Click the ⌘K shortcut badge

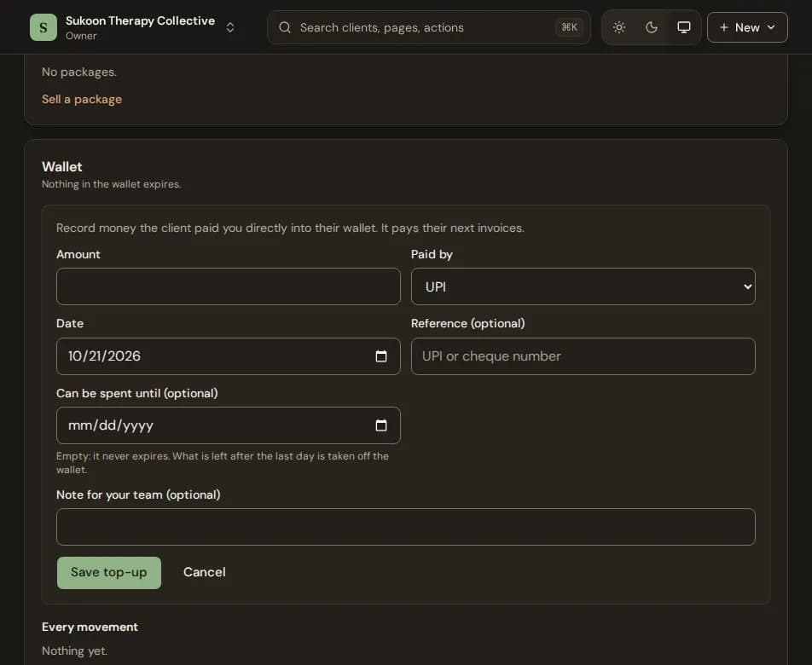pos(569,27)
